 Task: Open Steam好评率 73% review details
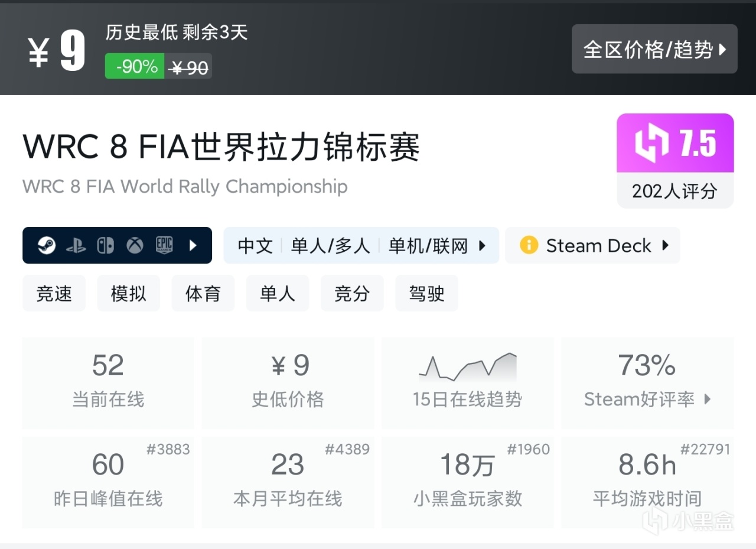tap(647, 382)
